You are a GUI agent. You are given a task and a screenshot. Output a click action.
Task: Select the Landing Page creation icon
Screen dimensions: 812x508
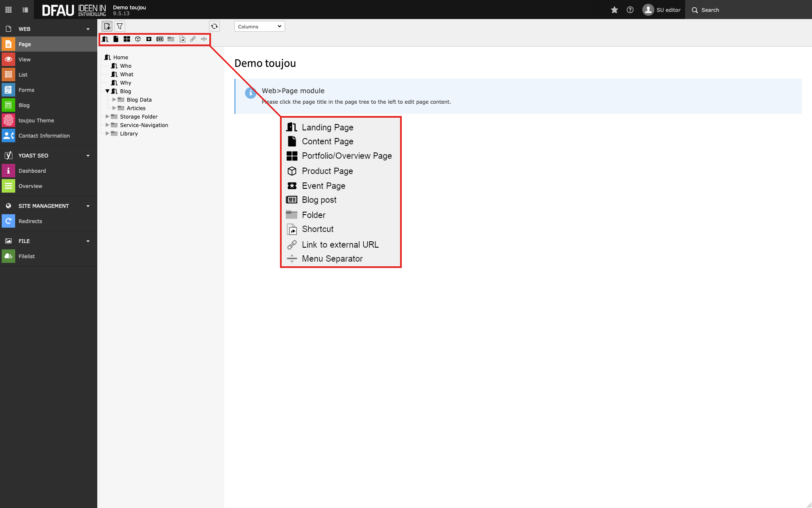[x=105, y=39]
